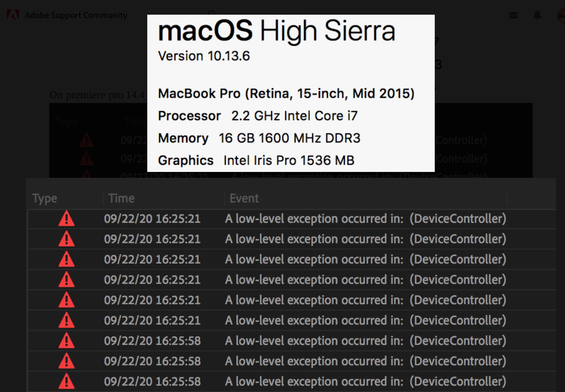Click the macOS High Sierra system info image
This screenshot has width=565, height=392.
pyautogui.click(x=290, y=93)
